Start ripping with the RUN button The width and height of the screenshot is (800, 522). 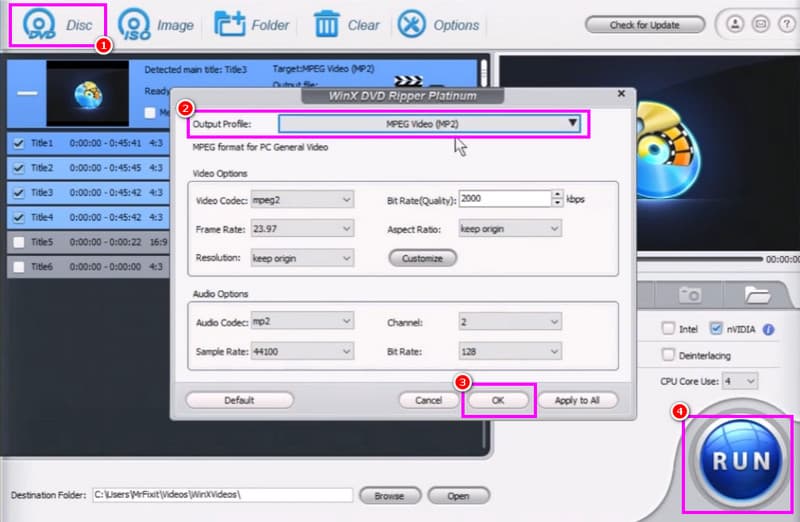click(x=741, y=461)
